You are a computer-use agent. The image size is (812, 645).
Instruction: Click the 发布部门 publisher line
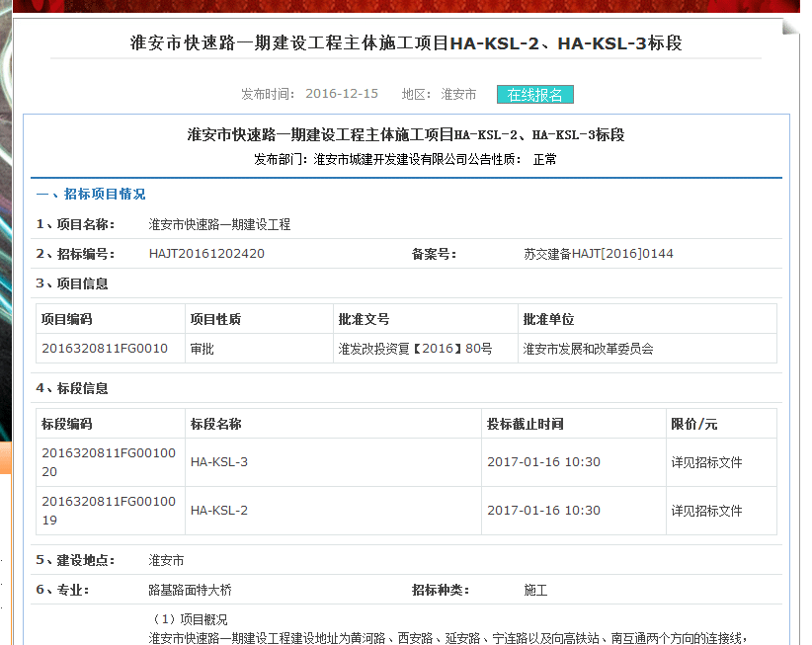point(405,159)
